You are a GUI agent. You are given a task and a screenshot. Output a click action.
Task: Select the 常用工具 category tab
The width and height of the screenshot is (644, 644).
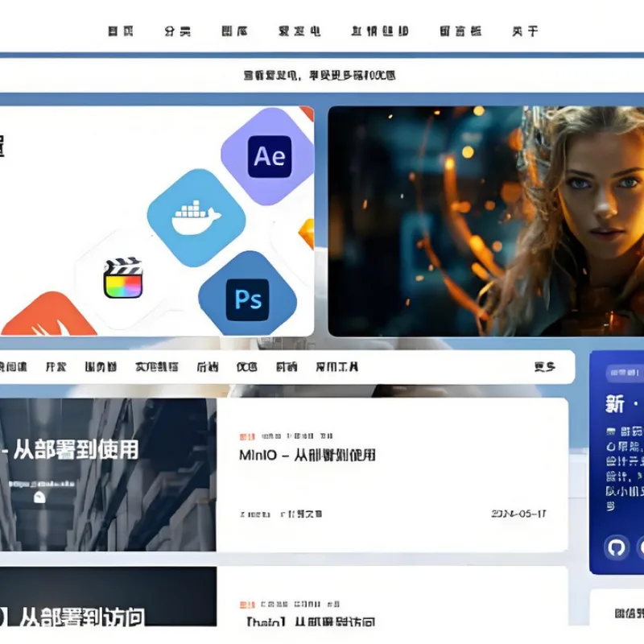click(336, 367)
